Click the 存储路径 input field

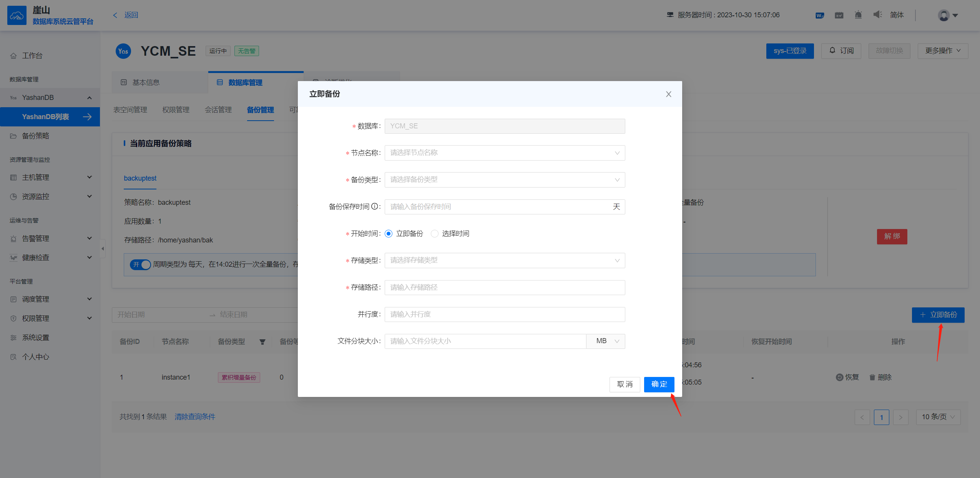tap(504, 287)
